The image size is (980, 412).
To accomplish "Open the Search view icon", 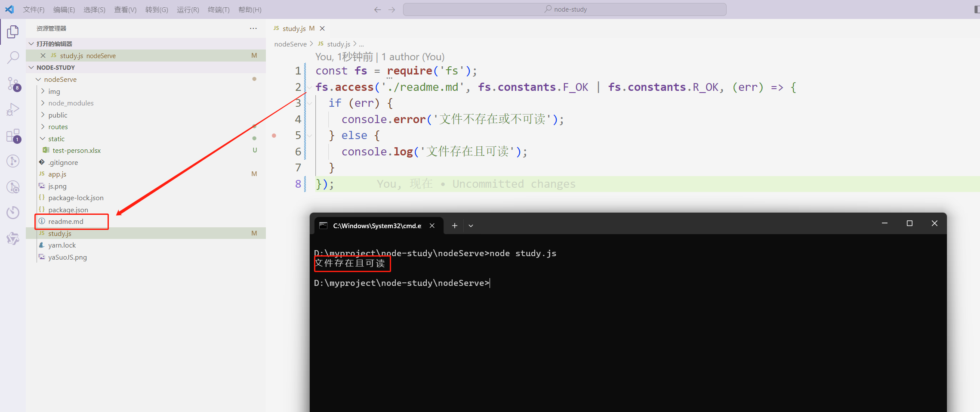I will tap(13, 57).
